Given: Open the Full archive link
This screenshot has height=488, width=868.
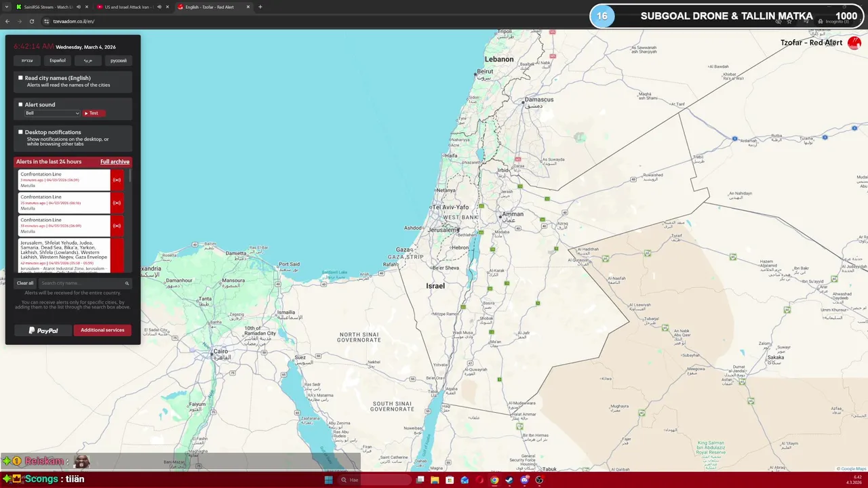Looking at the screenshot, I should [115, 162].
